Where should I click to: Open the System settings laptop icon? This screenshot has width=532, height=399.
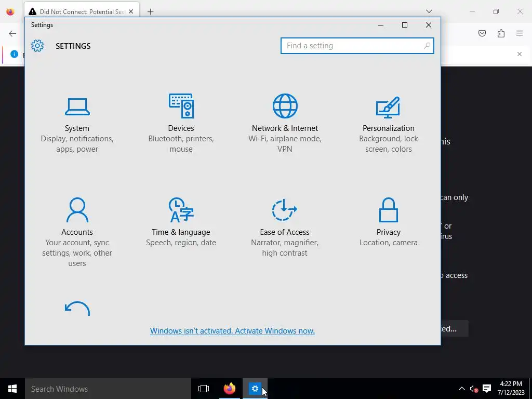point(77,107)
